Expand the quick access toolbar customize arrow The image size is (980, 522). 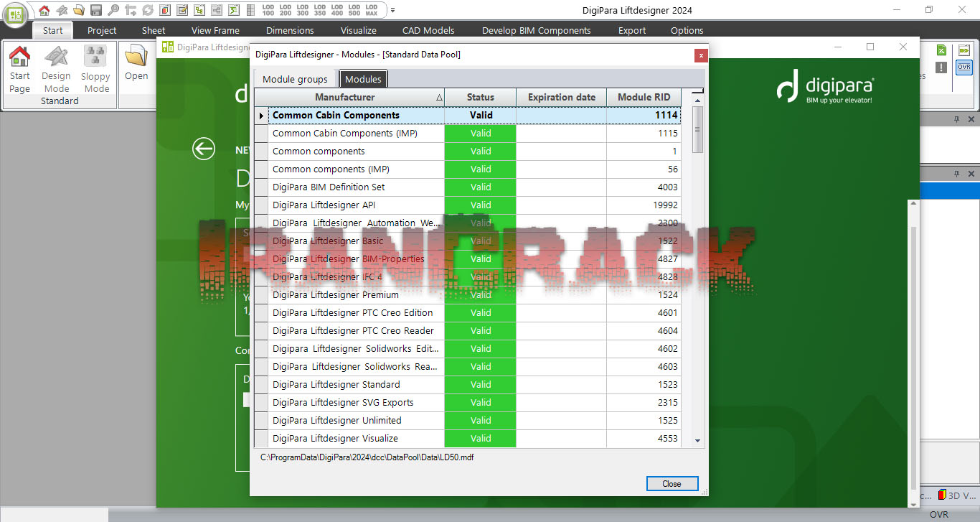pos(392,10)
